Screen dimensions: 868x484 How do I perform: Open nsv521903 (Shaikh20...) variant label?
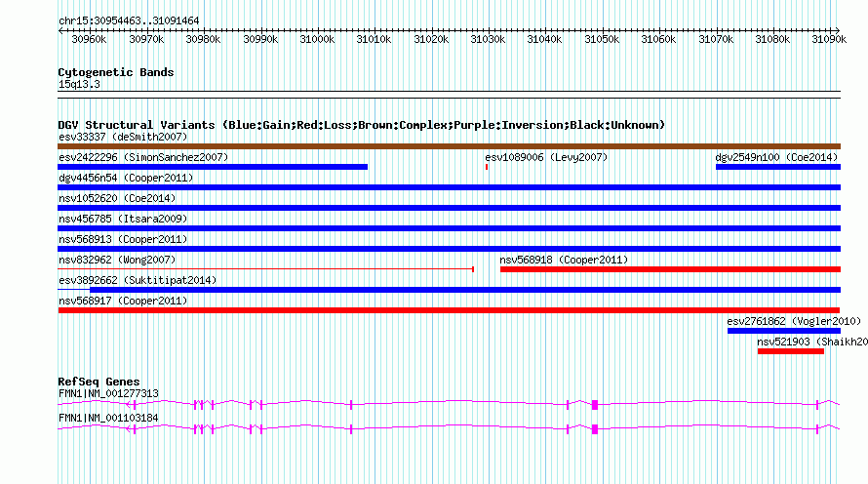(812, 342)
